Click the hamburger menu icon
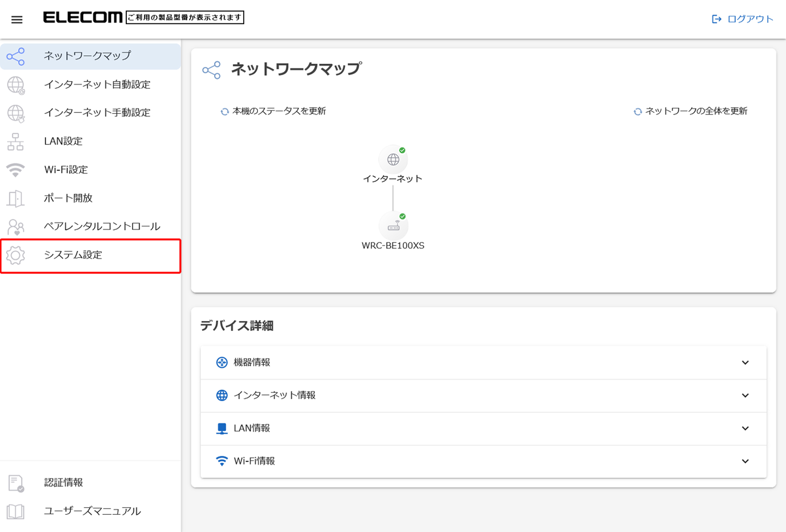Screen dimensions: 786x532 (x=17, y=20)
